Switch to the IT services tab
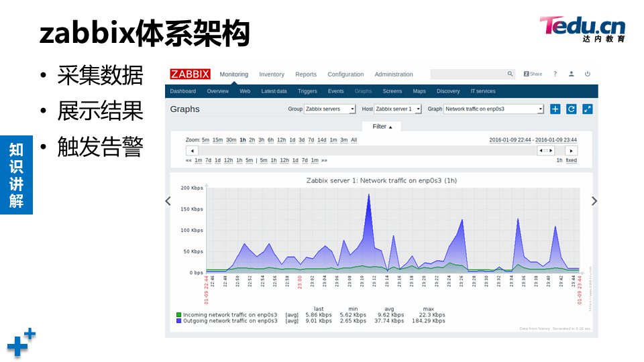Image resolution: width=644 pixels, height=362 pixels. [x=482, y=91]
